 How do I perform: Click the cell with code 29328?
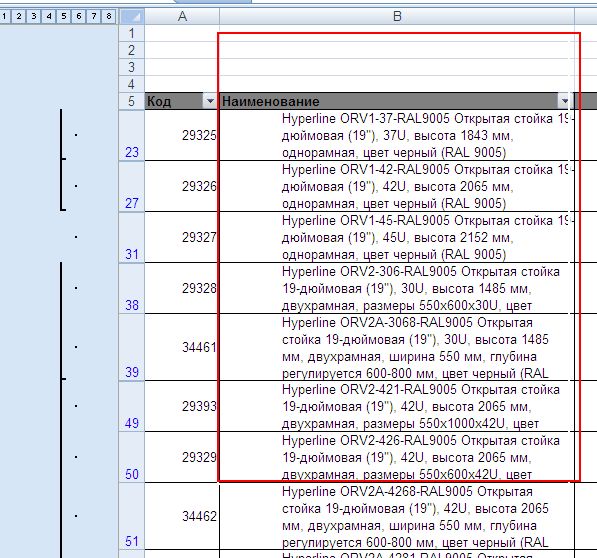click(182, 288)
